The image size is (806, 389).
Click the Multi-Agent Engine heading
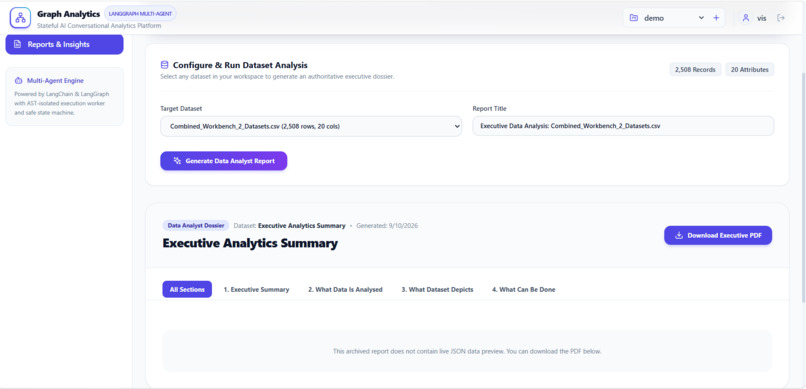point(55,81)
